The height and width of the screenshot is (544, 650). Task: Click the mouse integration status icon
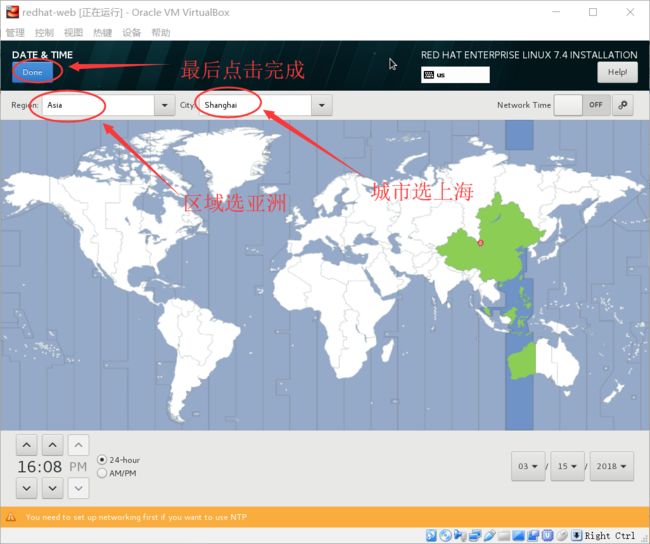(562, 535)
